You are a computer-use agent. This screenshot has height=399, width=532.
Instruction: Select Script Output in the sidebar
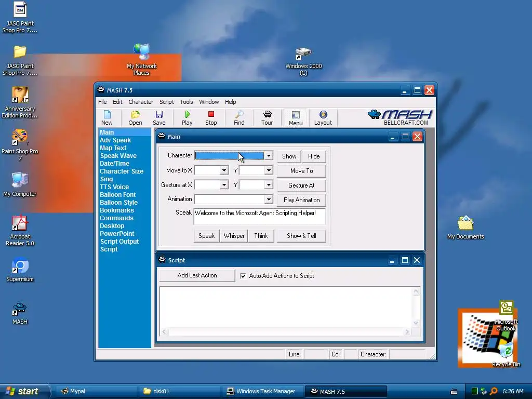coord(119,242)
